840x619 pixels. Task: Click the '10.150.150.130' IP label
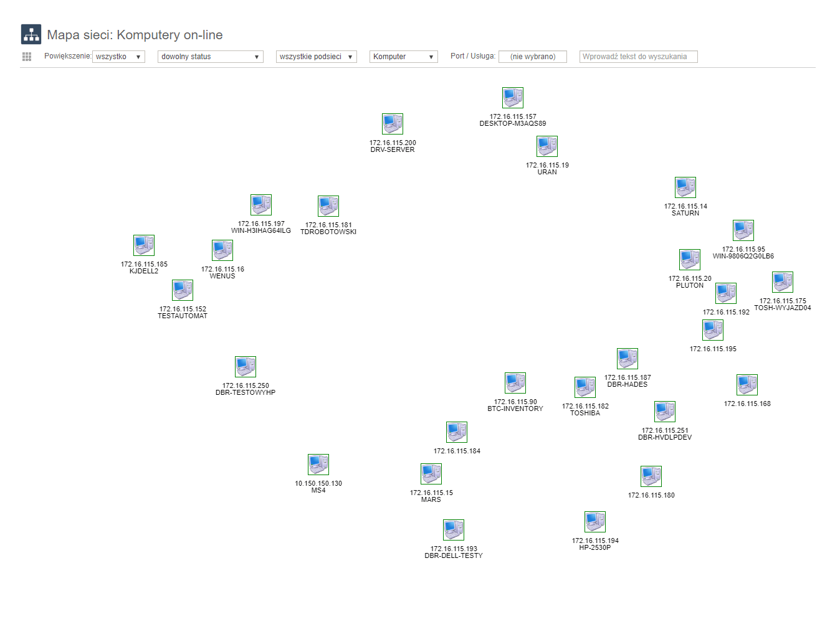[318, 483]
